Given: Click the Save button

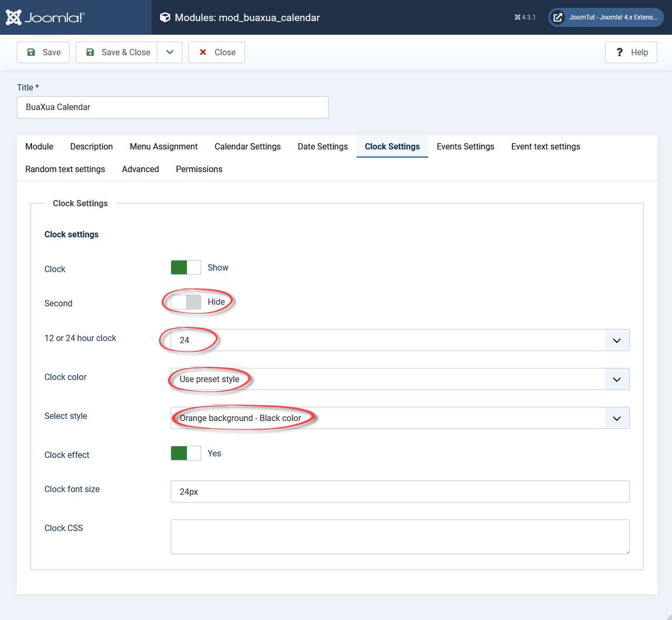Looking at the screenshot, I should 43,52.
